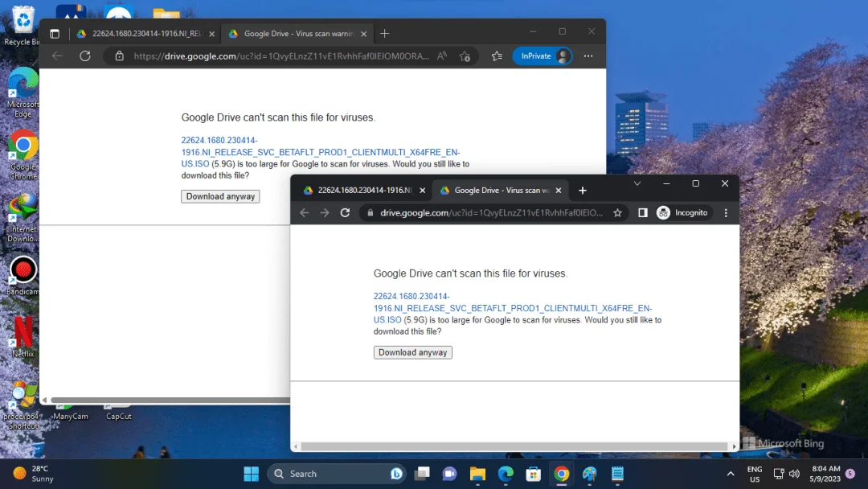This screenshot has height=489, width=868.
Task: Click Download anyway in Edge window
Action: (220, 196)
